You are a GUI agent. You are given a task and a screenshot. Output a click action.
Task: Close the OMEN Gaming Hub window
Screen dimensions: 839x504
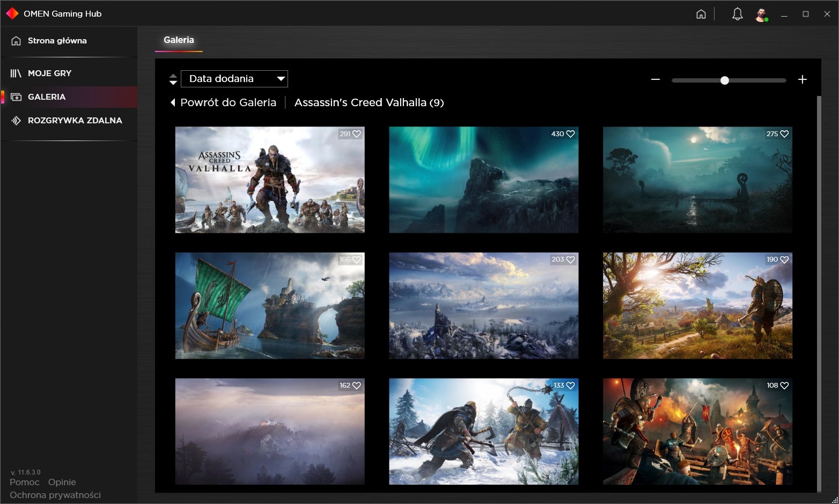[827, 14]
